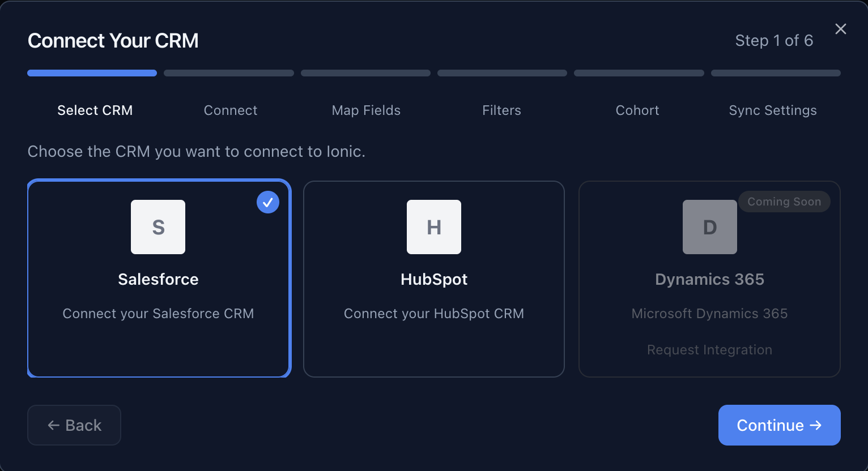Click the first blue progress bar segment
868x471 pixels.
(92, 73)
